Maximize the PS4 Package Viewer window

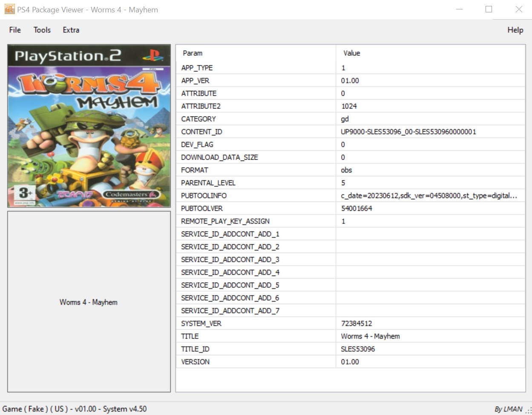coord(489,9)
